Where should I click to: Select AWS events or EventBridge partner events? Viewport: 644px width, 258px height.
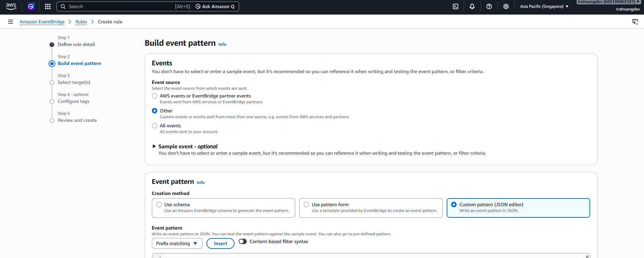click(155, 96)
